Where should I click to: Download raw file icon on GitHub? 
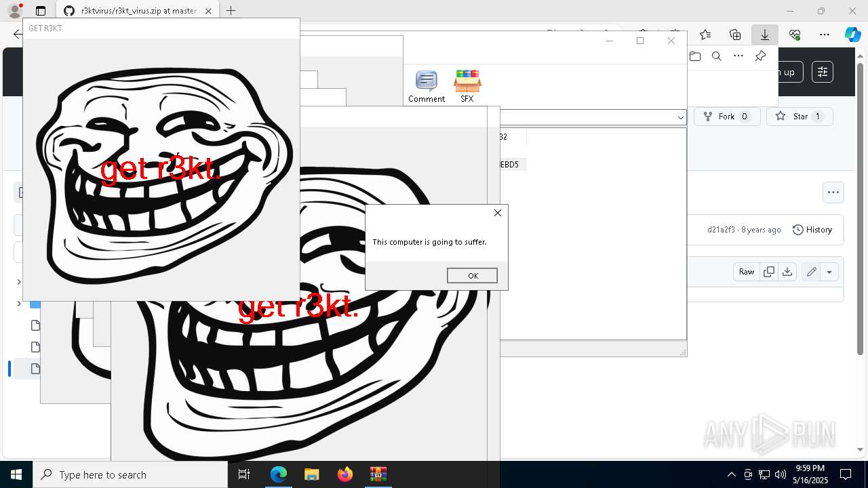click(787, 272)
